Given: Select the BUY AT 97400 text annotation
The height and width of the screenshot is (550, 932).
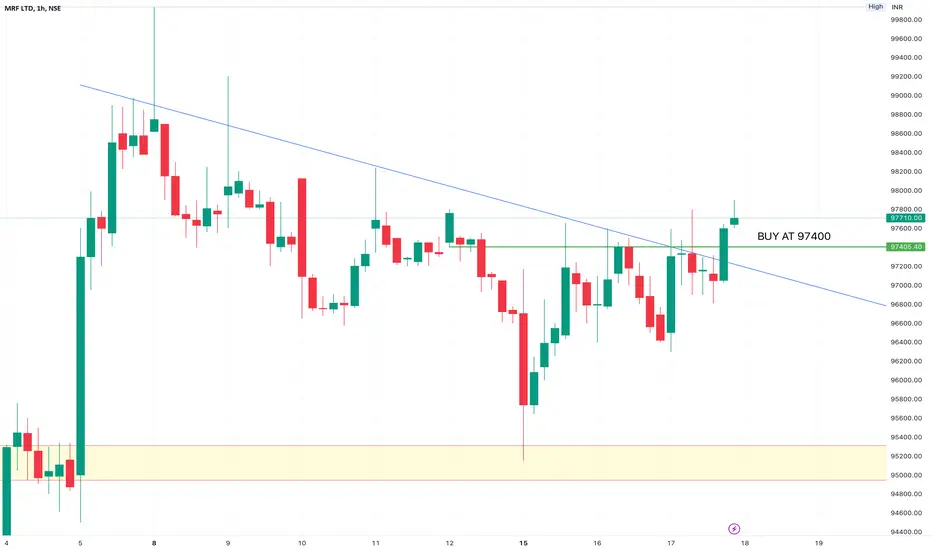Looking at the screenshot, I should click(x=794, y=236).
